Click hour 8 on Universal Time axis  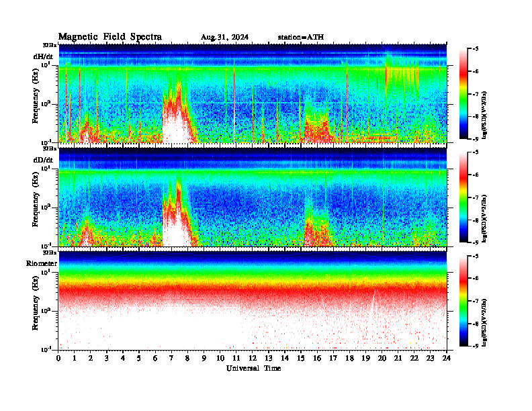187,358
